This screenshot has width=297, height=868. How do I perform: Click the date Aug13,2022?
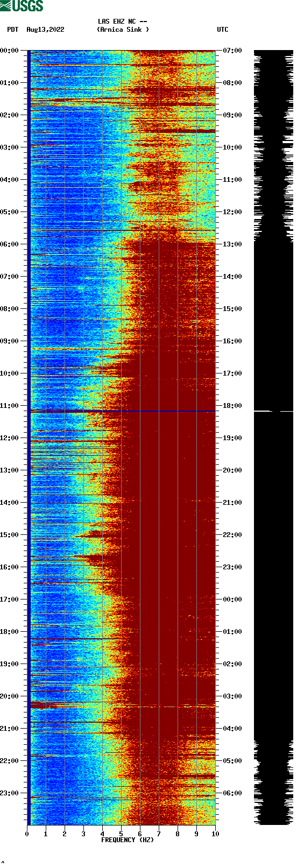click(x=45, y=30)
